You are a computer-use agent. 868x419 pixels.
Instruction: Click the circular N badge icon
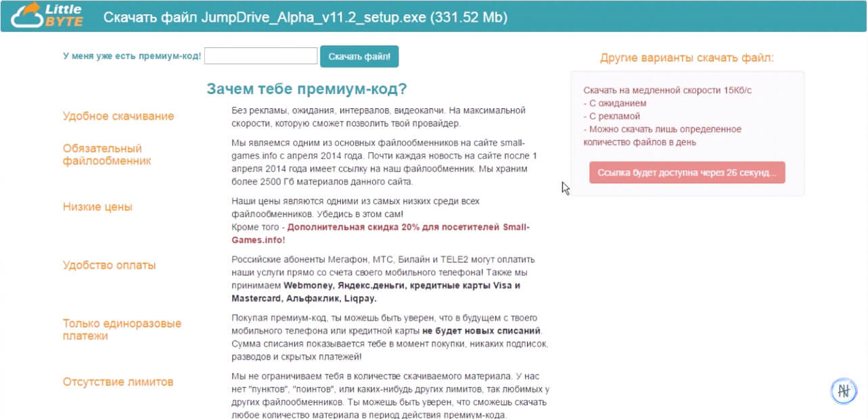coord(844,391)
